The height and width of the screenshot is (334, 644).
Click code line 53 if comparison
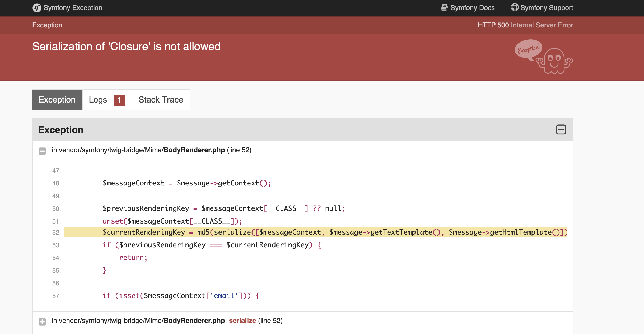click(212, 245)
